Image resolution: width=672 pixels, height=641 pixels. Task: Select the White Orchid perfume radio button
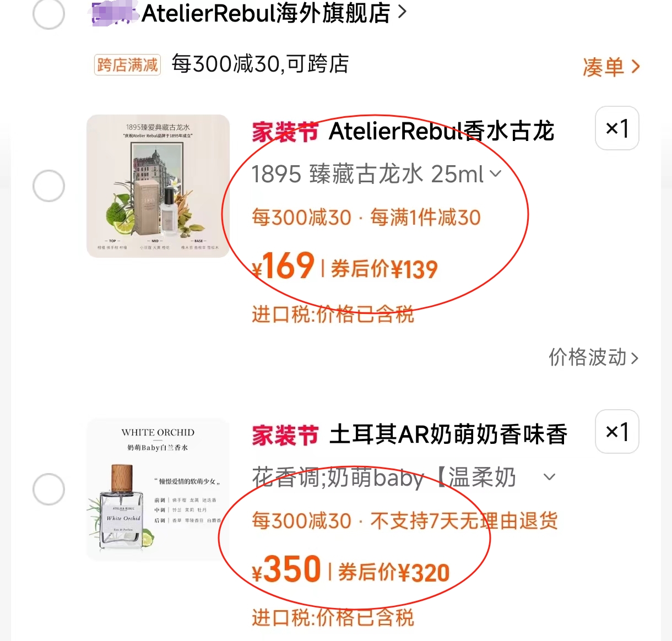49,489
